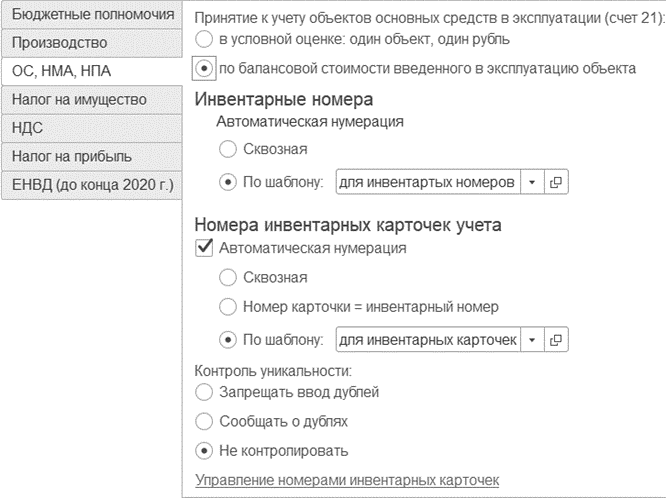This screenshot has width=666, height=498.
Task: Open the inventory numbers template record icon
Action: point(556,182)
